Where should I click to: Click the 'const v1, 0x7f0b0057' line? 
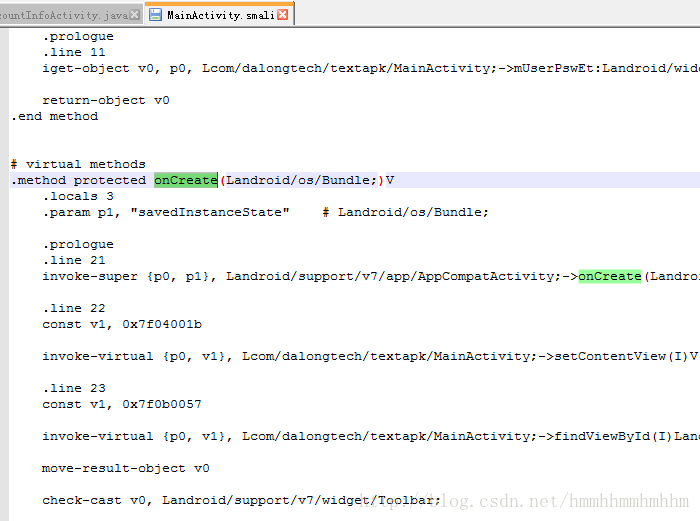[x=122, y=404]
